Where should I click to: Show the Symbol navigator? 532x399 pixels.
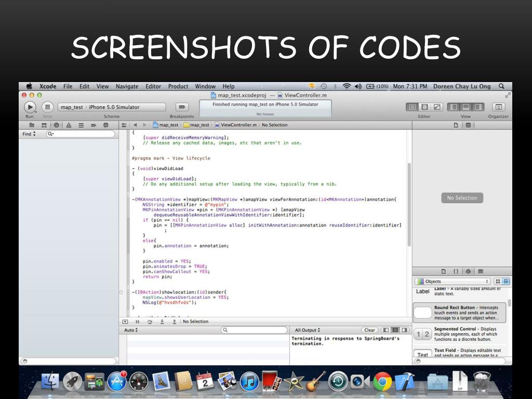pos(44,125)
